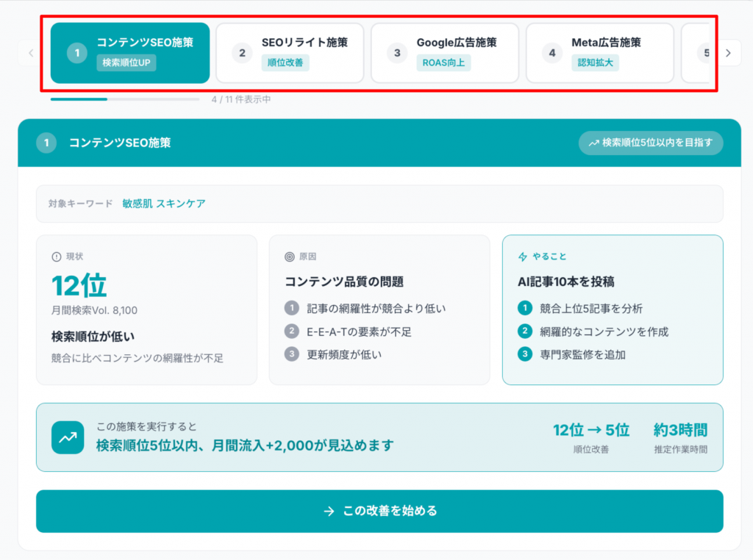Switch to SEOリライト施策 tab

coord(290,53)
